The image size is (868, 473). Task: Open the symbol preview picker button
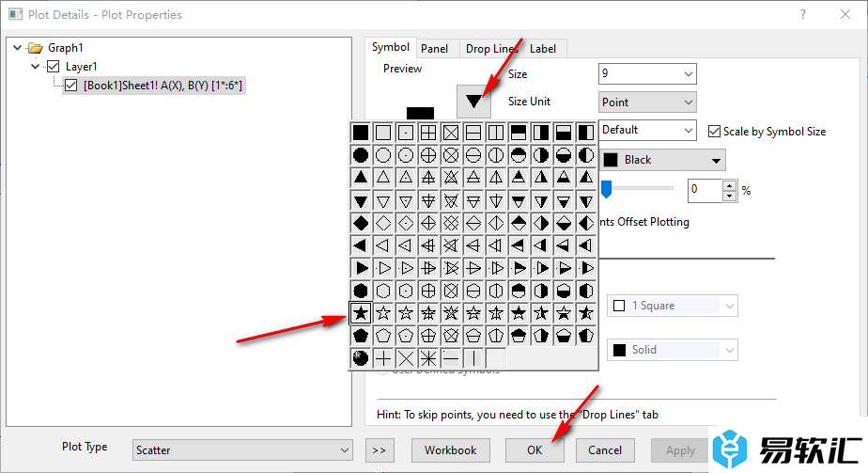[x=473, y=101]
